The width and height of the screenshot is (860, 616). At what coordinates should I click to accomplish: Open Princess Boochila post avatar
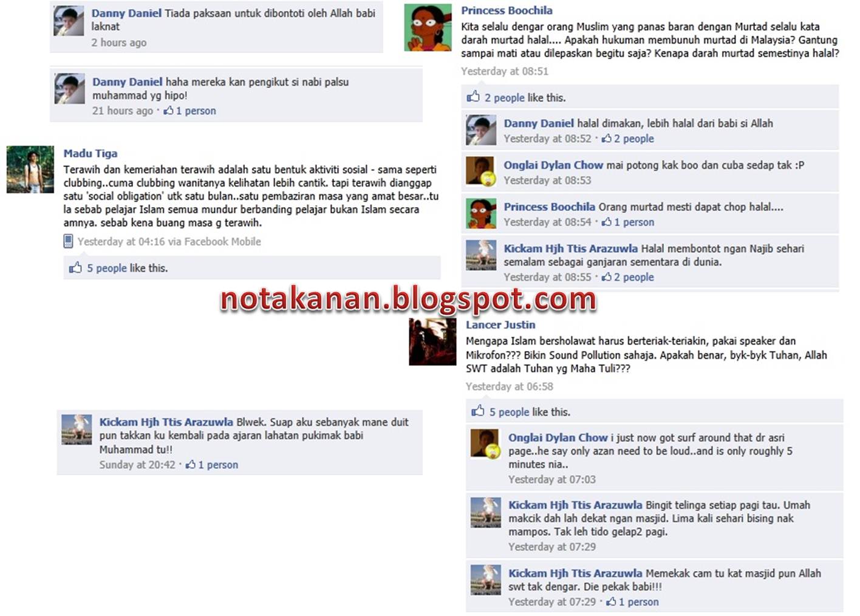click(x=428, y=27)
